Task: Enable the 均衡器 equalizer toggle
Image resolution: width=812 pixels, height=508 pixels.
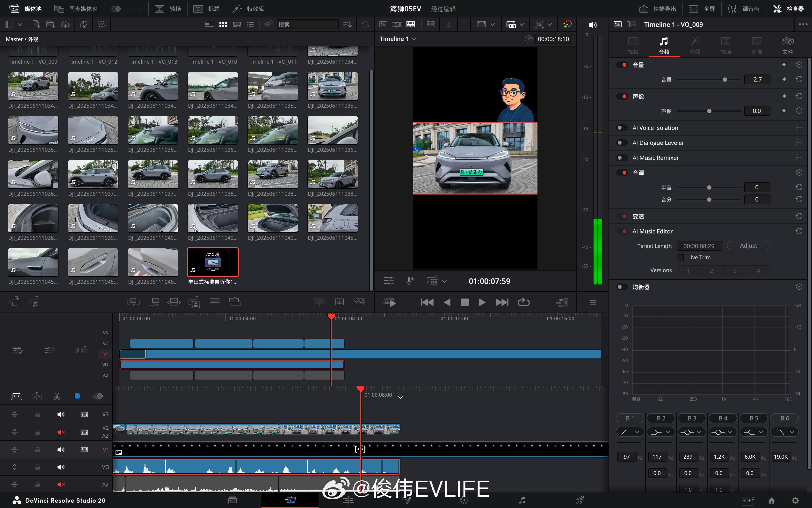Action: tap(622, 287)
